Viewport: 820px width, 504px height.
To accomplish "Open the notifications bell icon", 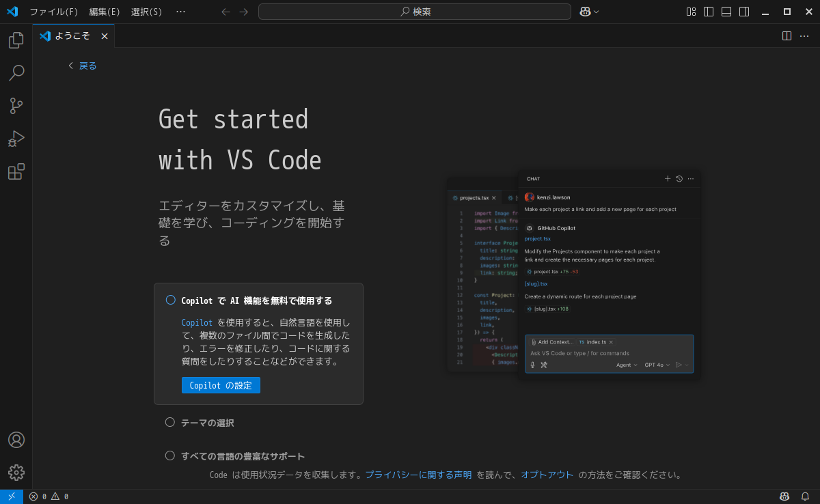I will point(805,496).
